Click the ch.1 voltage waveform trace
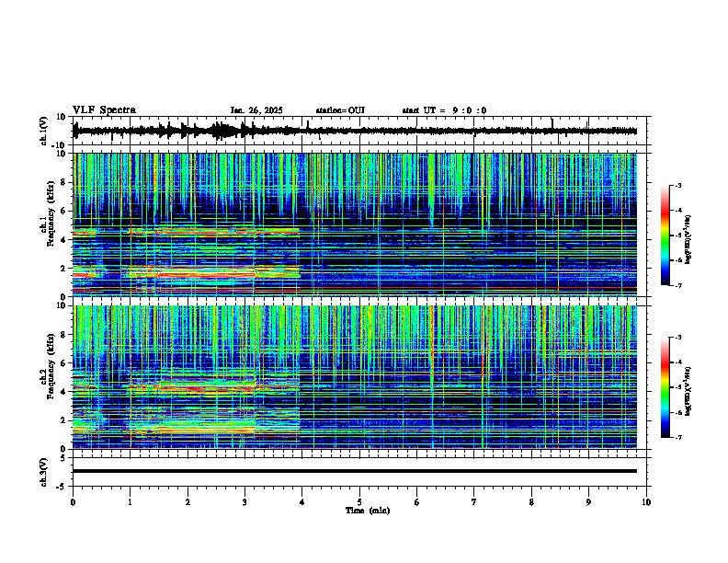728x563 pixels. click(x=355, y=131)
